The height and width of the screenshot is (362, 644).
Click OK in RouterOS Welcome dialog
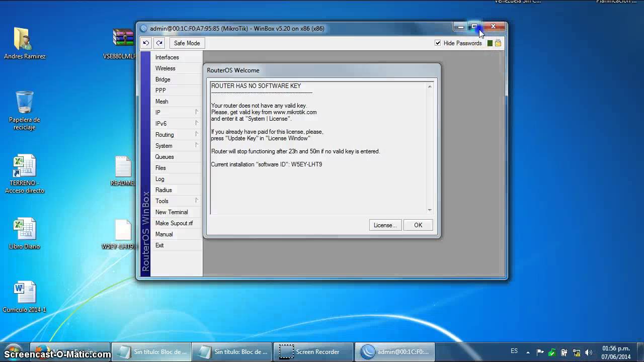pos(418,225)
